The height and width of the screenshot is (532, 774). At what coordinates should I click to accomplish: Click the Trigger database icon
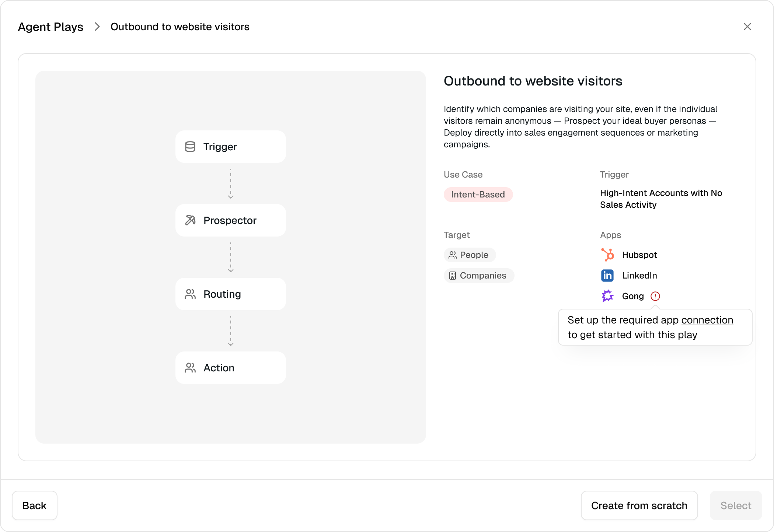(190, 147)
